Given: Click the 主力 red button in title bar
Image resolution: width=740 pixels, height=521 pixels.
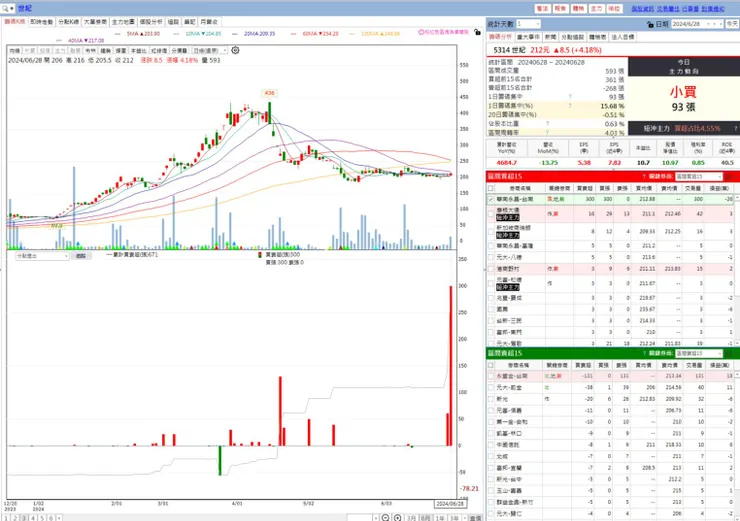Looking at the screenshot, I should point(597,8).
